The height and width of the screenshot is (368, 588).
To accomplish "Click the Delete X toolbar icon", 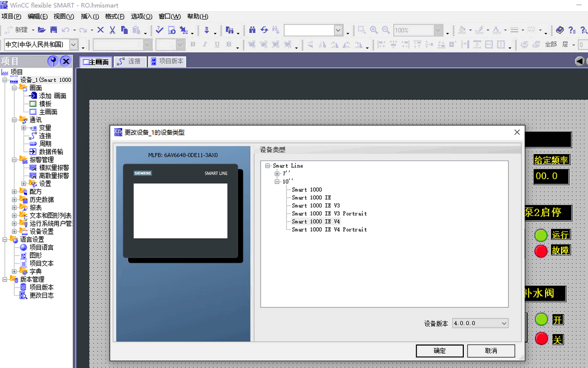I will 101,30.
